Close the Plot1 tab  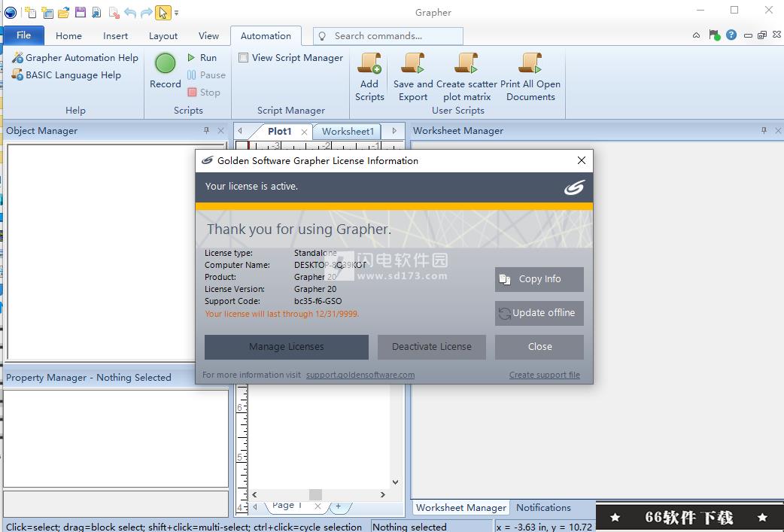304,132
